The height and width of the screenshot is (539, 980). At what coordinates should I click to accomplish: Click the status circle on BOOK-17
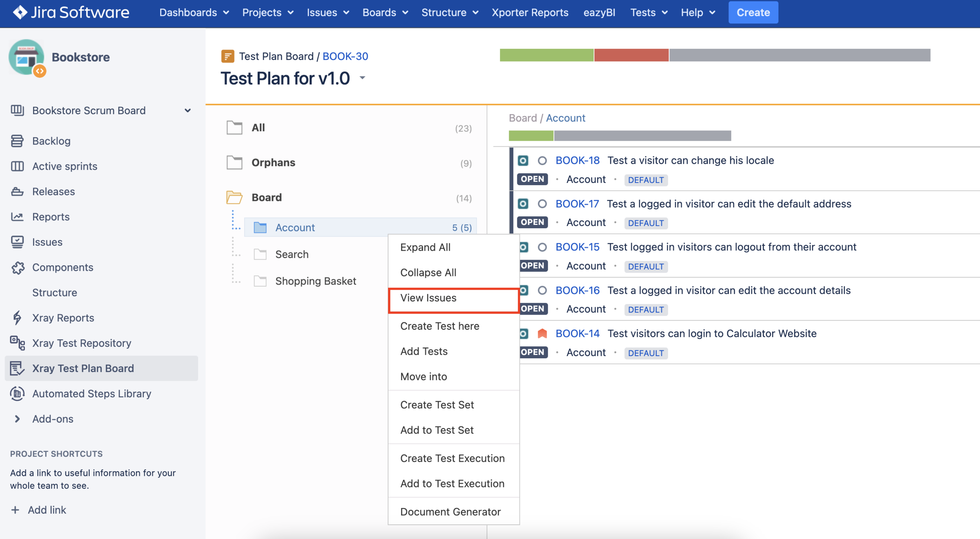click(542, 204)
